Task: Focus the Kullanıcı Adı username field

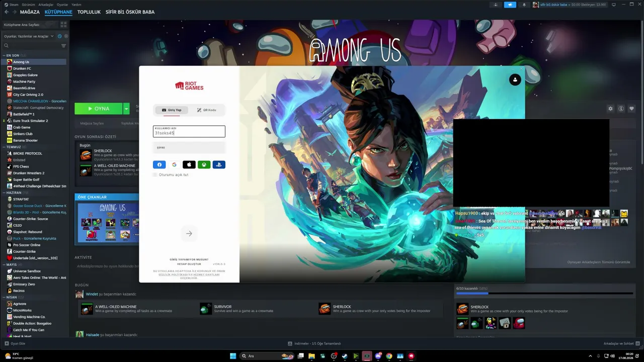Action: click(189, 131)
